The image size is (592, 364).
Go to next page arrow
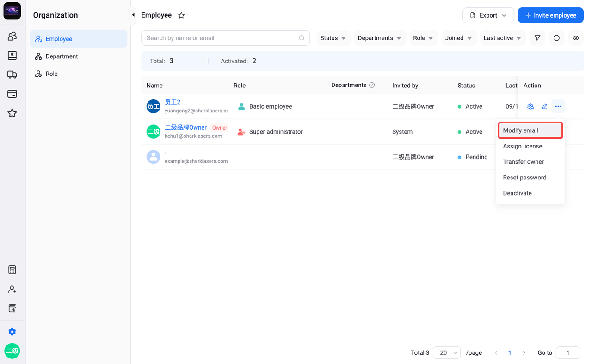pos(524,352)
